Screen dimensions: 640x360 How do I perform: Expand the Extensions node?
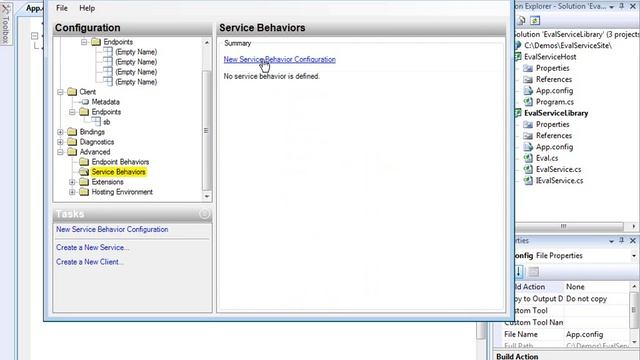point(72,182)
